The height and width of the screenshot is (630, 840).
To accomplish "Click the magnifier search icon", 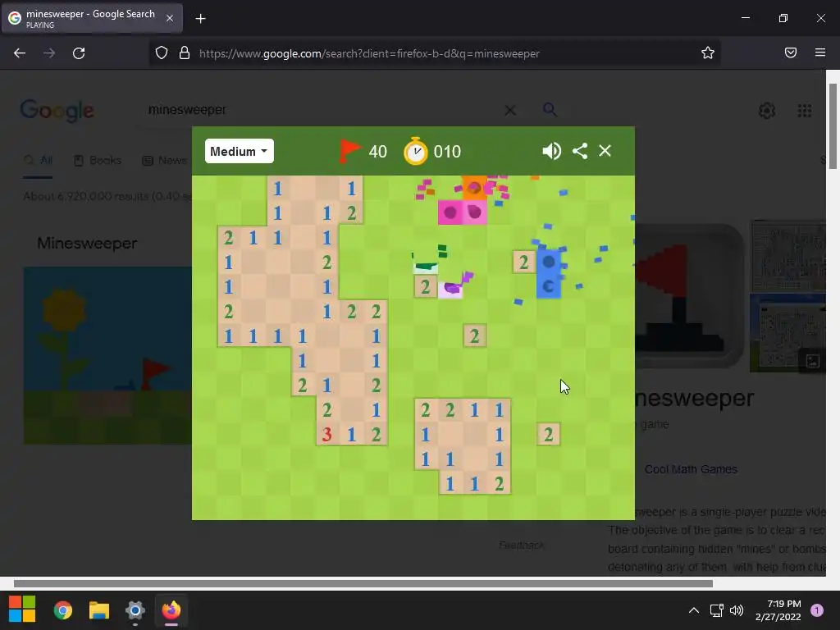I will pos(550,110).
